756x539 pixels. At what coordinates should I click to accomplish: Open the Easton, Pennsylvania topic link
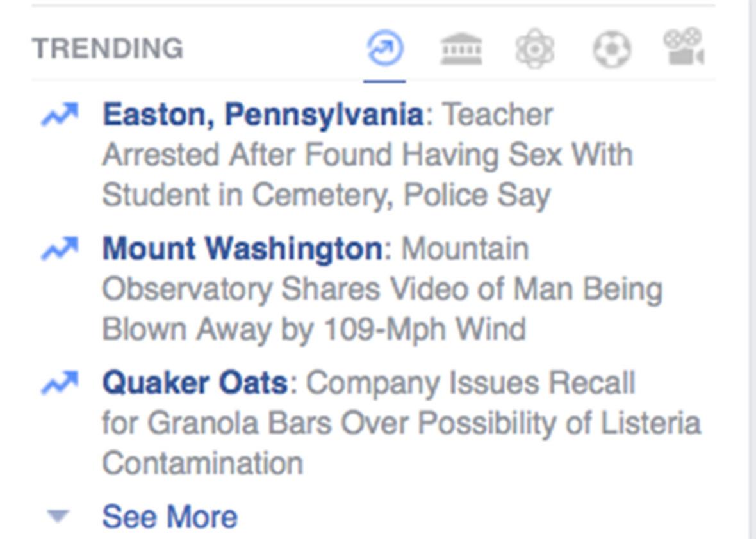[263, 116]
